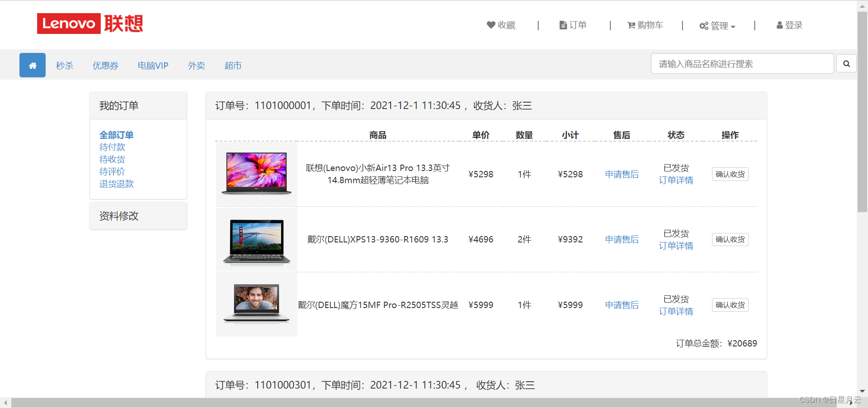Viewport: 868px width, 408px height.
Task: Click the ¥4696 unit price cell
Action: point(481,239)
